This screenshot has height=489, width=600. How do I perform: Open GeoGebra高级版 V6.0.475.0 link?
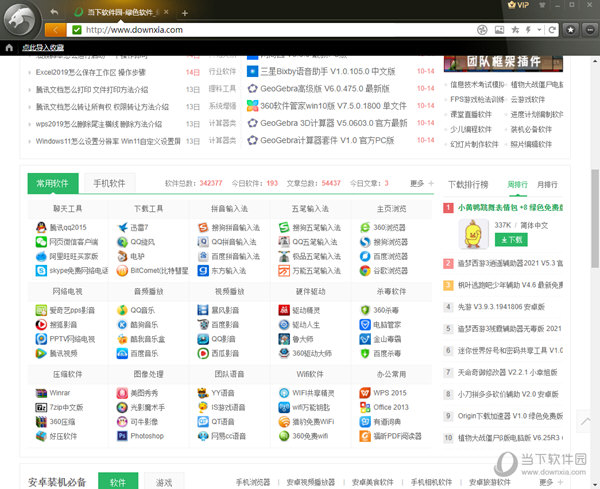[325, 89]
